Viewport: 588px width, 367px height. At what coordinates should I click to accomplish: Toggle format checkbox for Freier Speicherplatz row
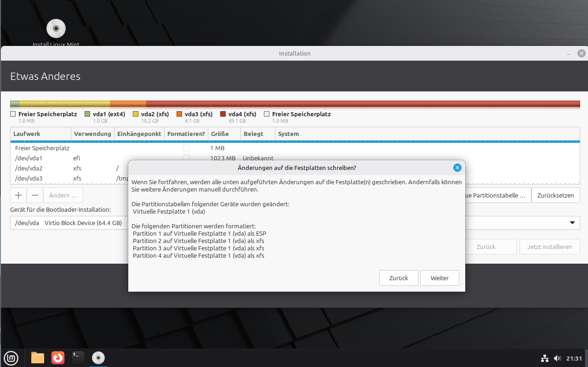(186, 148)
